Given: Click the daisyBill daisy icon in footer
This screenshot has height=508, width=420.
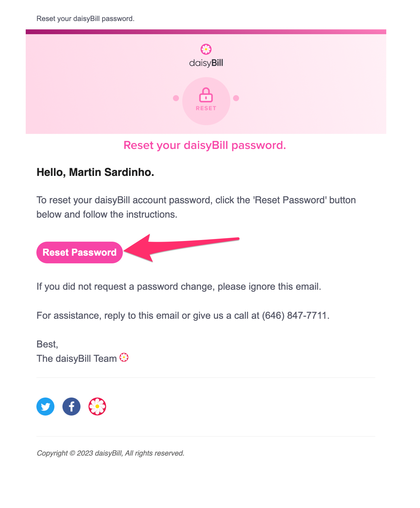Looking at the screenshot, I should 97,407.
